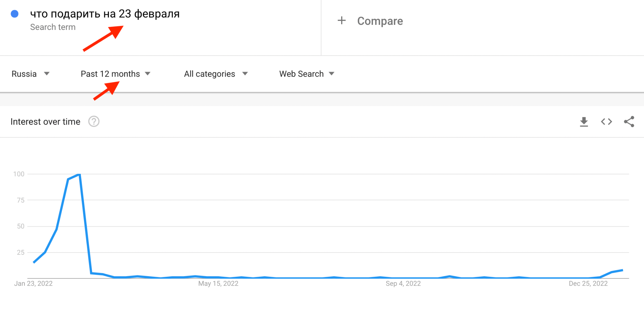Click the Jan 23, 2022 axis label
644x313 pixels.
click(x=33, y=283)
